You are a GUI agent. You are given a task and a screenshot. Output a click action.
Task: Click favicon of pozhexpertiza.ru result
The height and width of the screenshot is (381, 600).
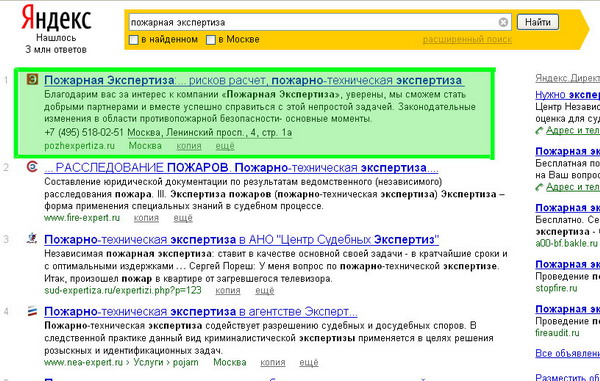(x=32, y=79)
